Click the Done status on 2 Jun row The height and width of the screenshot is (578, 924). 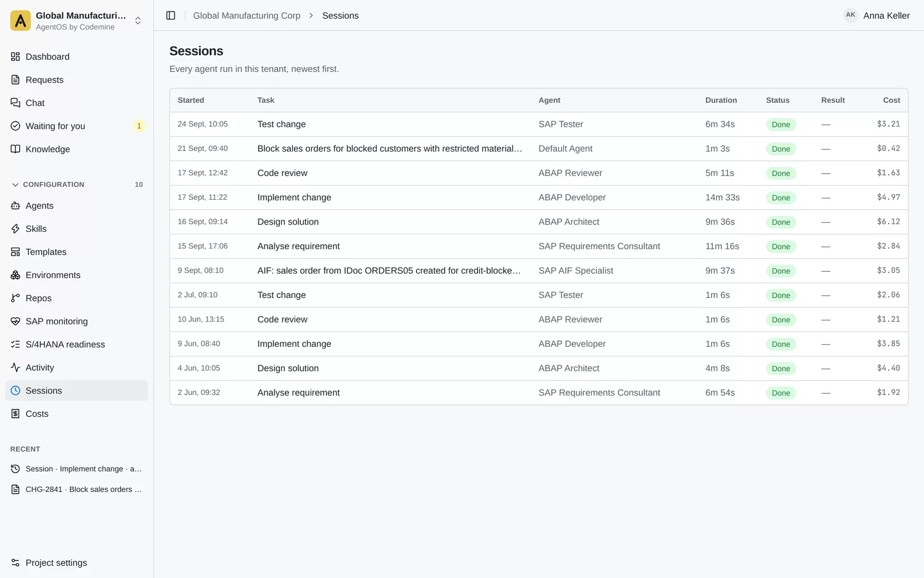click(x=781, y=393)
